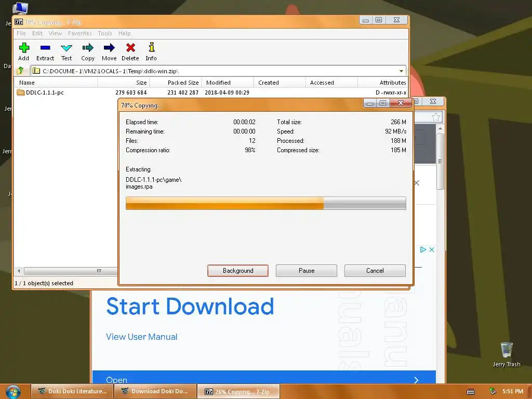532x399 pixels.
Task: Click the up-folder icon beside address bar
Action: (20, 71)
